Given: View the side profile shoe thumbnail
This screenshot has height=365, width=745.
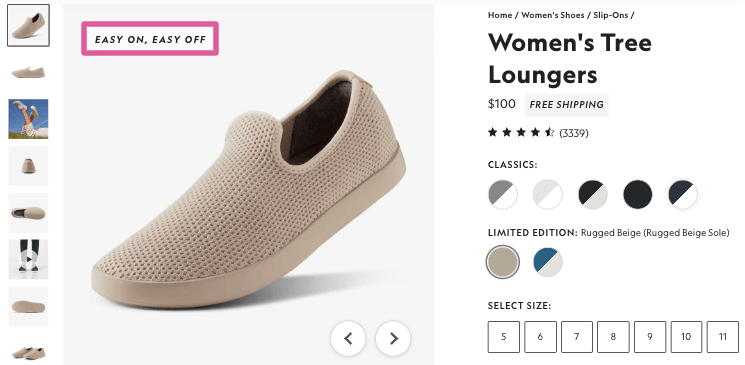Looking at the screenshot, I should [29, 72].
